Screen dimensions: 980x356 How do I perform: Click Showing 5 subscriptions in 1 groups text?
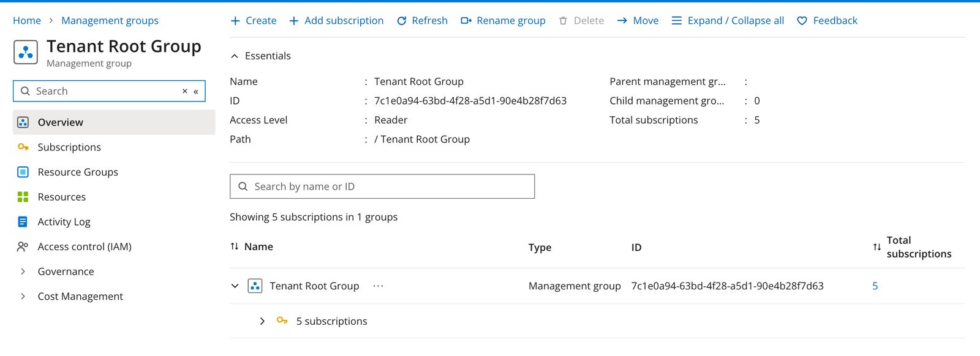(x=314, y=217)
